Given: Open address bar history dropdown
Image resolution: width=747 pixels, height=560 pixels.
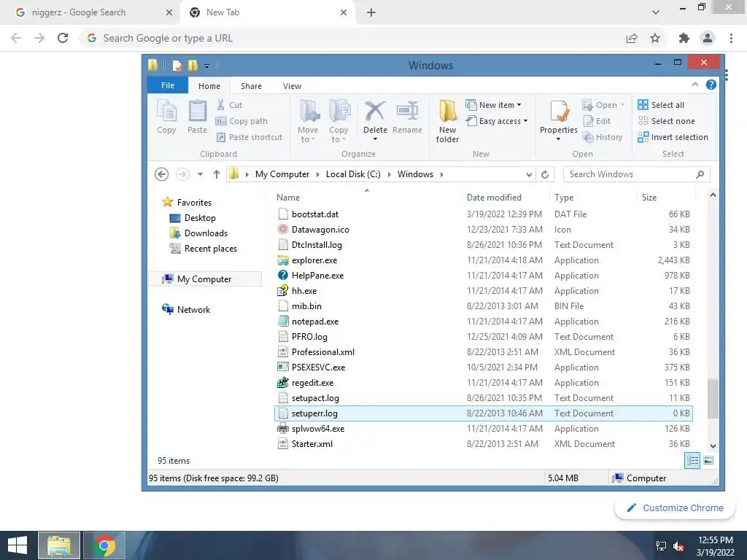Looking at the screenshot, I should tap(529, 175).
